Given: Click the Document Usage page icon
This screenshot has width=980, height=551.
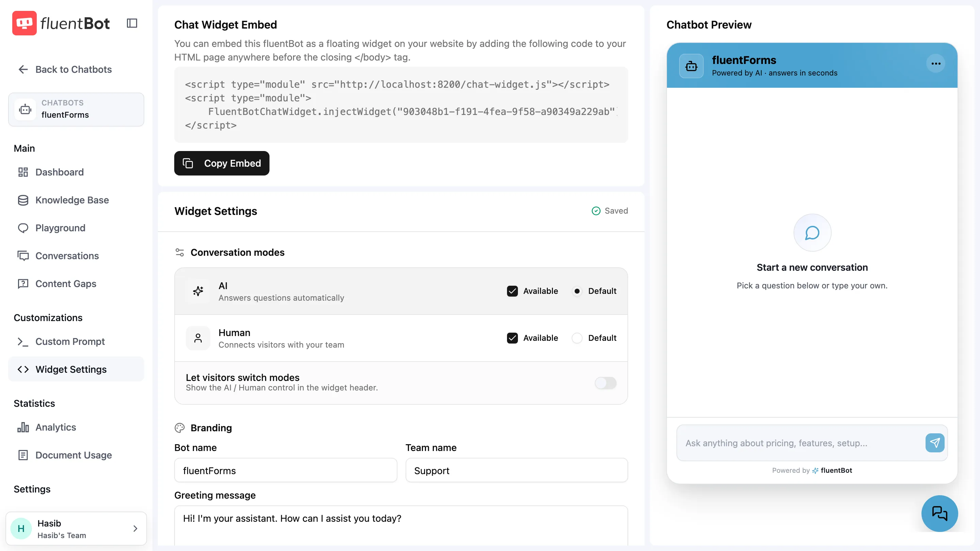Looking at the screenshot, I should (x=23, y=455).
